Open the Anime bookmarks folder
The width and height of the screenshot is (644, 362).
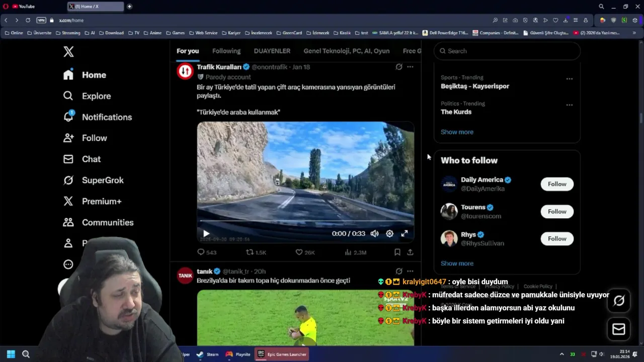152,33
